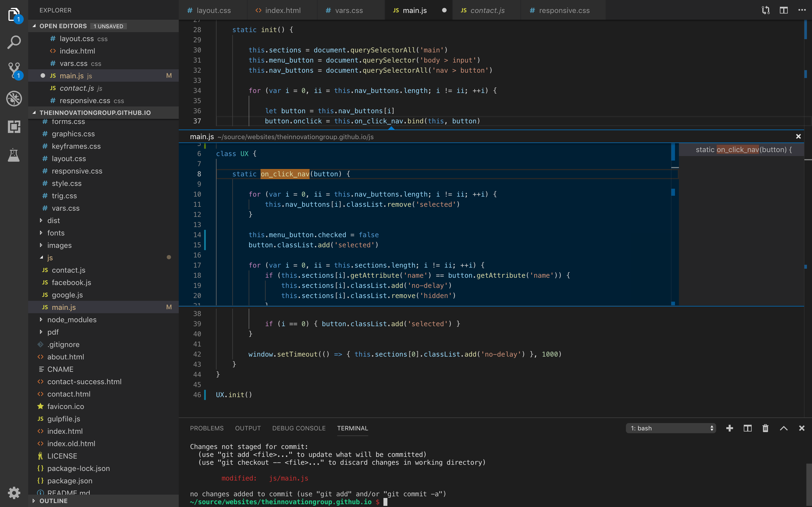Open gulpfile.js in the explorer
Viewport: 812px width, 507px height.
coord(64,419)
